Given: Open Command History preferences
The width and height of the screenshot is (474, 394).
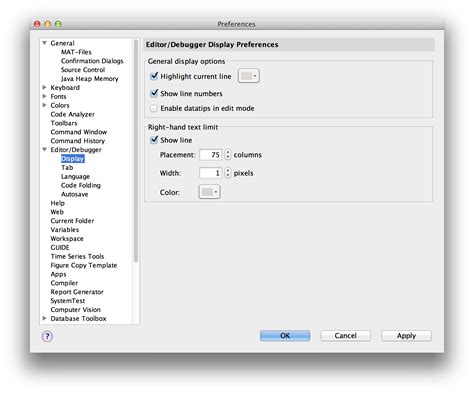Looking at the screenshot, I should 78,141.
